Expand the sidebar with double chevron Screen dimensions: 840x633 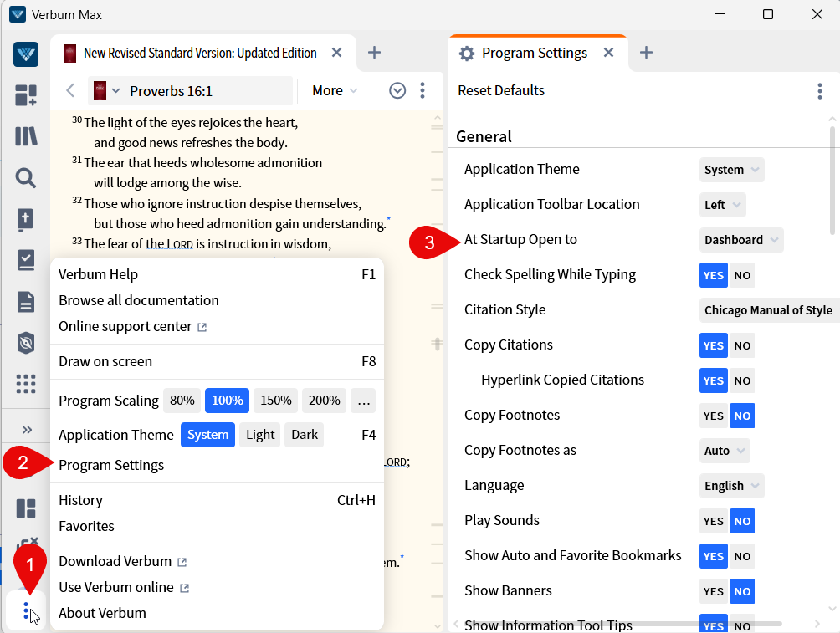27,430
